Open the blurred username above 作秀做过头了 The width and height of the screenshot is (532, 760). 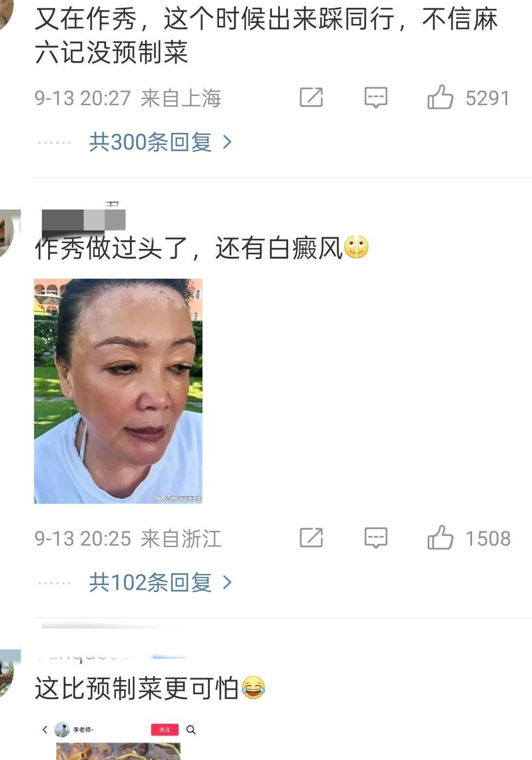(84, 219)
